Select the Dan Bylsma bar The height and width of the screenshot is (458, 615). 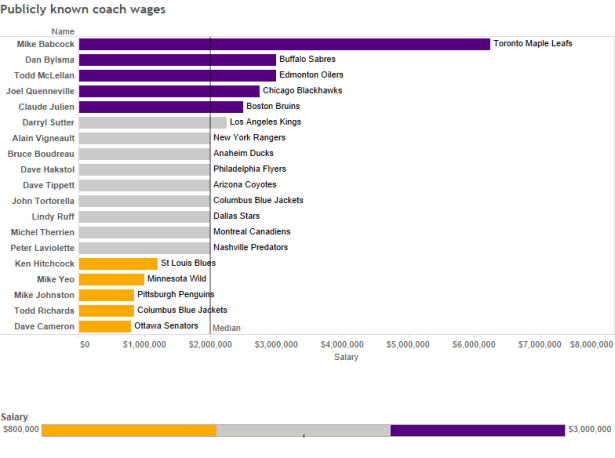point(177,60)
